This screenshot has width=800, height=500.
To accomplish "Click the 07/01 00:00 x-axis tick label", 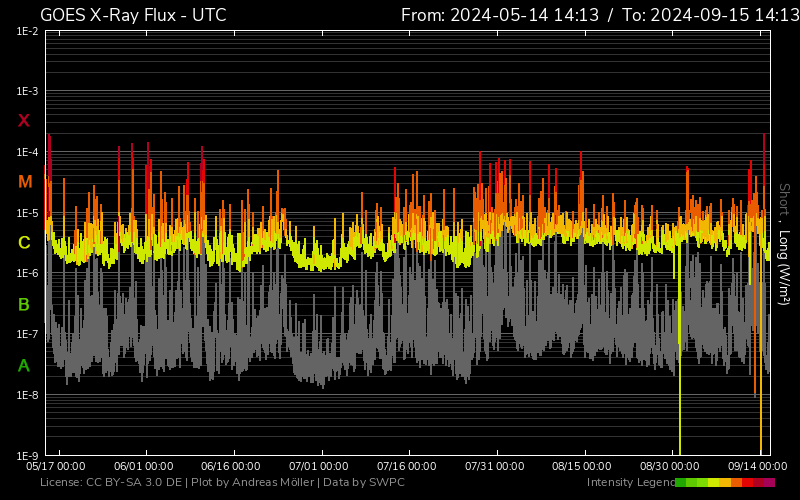I will click(x=320, y=466).
